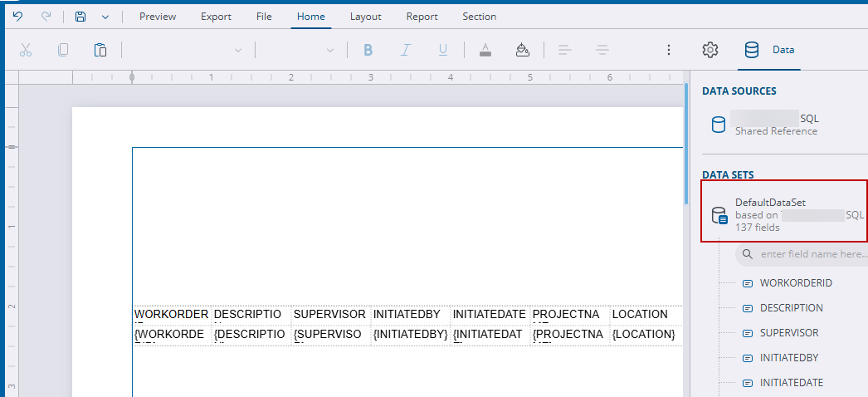
Task: Toggle Bold formatting
Action: coord(368,50)
